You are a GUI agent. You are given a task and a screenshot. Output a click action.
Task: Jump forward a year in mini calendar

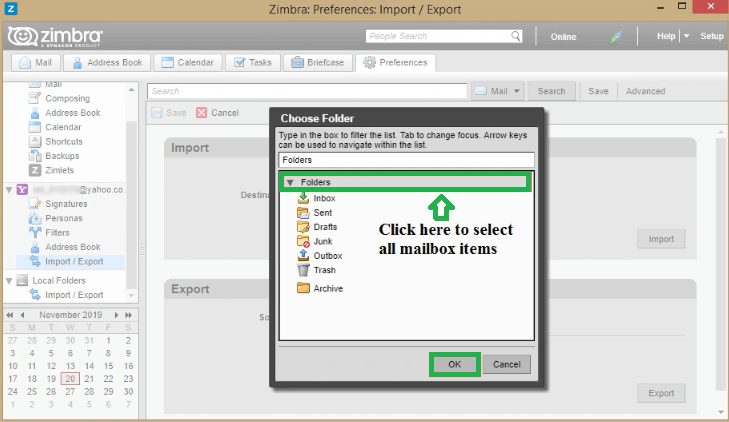coord(129,315)
